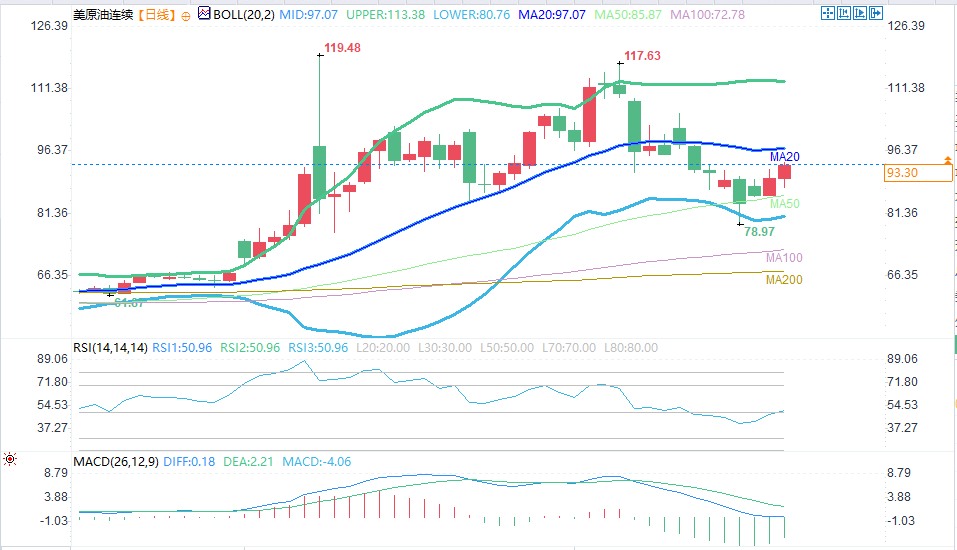Click the MACD:-4.06 value
The image size is (957, 550).
(x=317, y=461)
